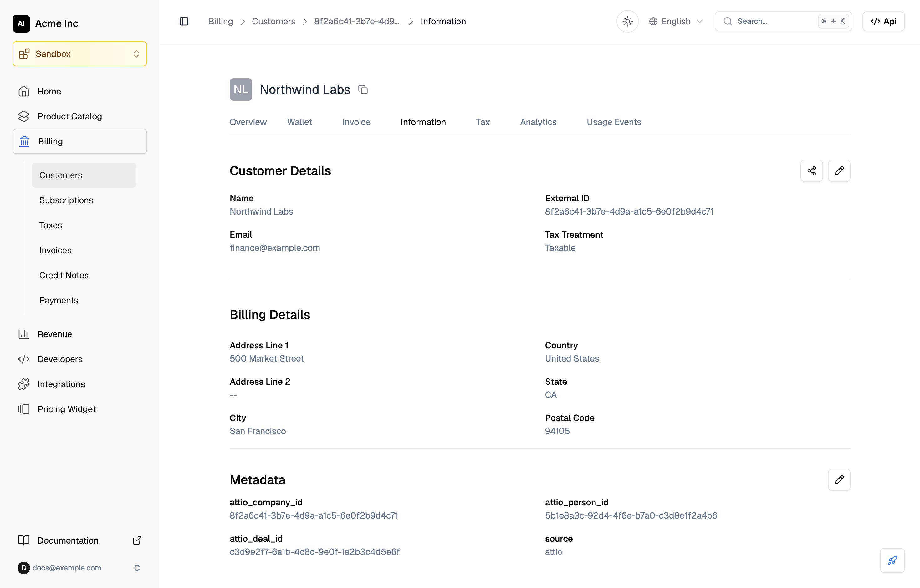Switch to the Tax tab
920x588 pixels.
click(483, 122)
